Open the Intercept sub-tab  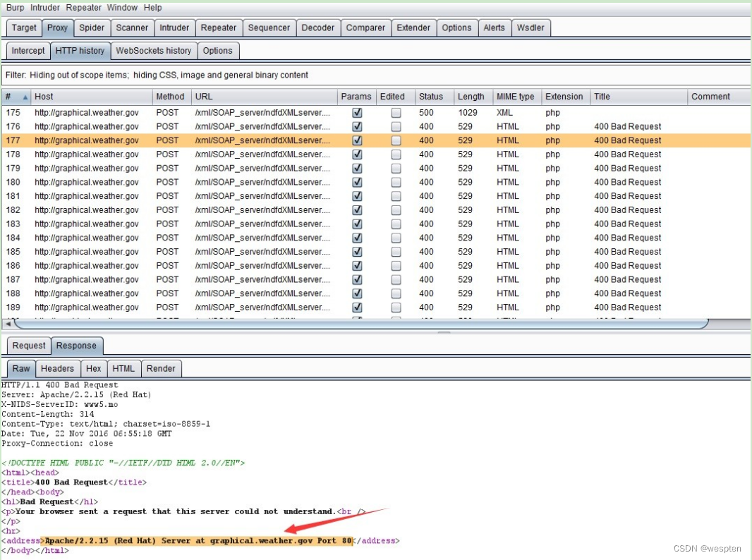click(x=28, y=51)
